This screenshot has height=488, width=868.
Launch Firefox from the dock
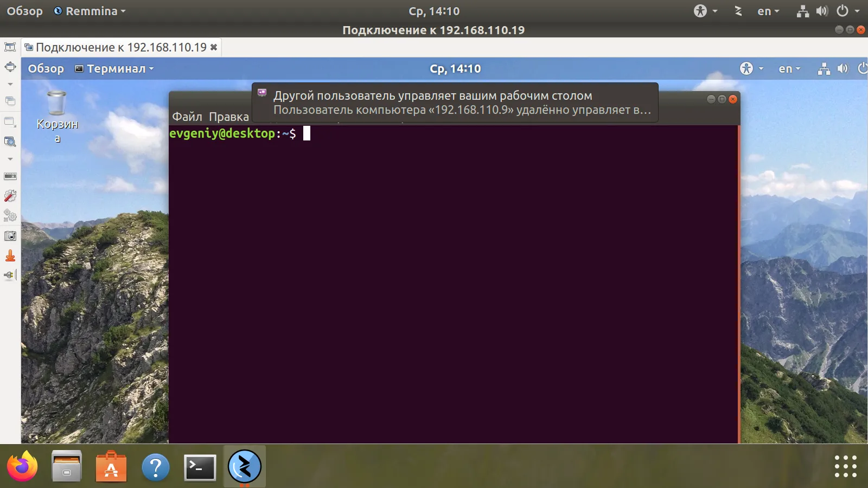coord(22,466)
